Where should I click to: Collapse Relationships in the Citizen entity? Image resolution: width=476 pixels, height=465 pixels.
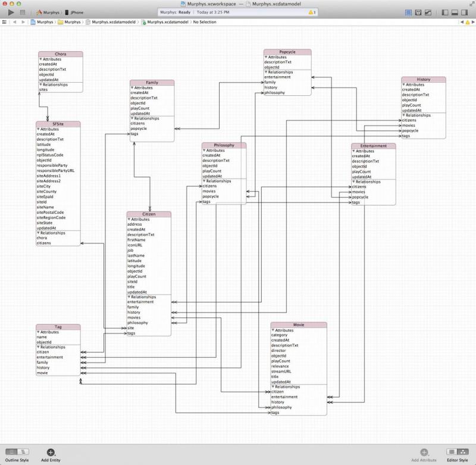tap(128, 297)
